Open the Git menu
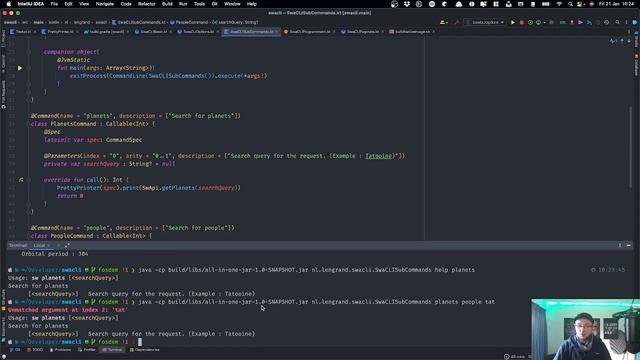Image resolution: width=640 pixels, height=360 pixels. (x=214, y=4)
